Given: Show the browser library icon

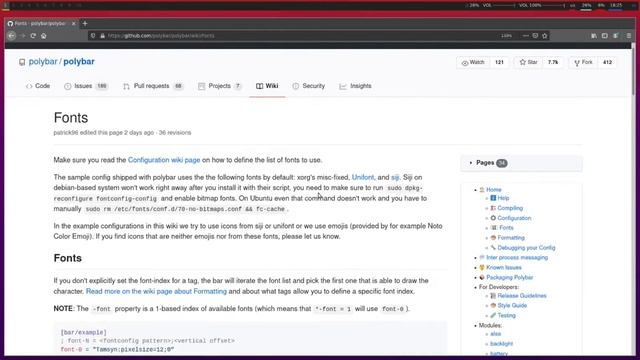Looking at the screenshot, I should pos(594,36).
